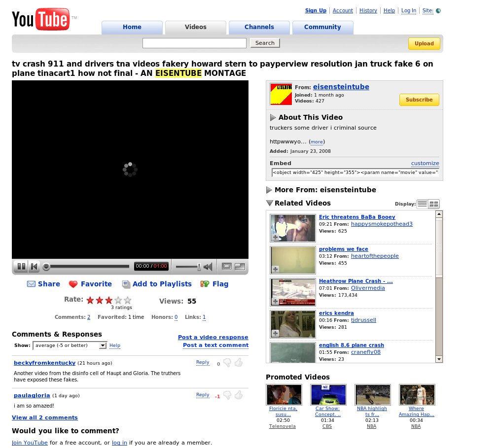Rate video four stars
The width and height of the screenshot is (497, 448).
[118, 300]
